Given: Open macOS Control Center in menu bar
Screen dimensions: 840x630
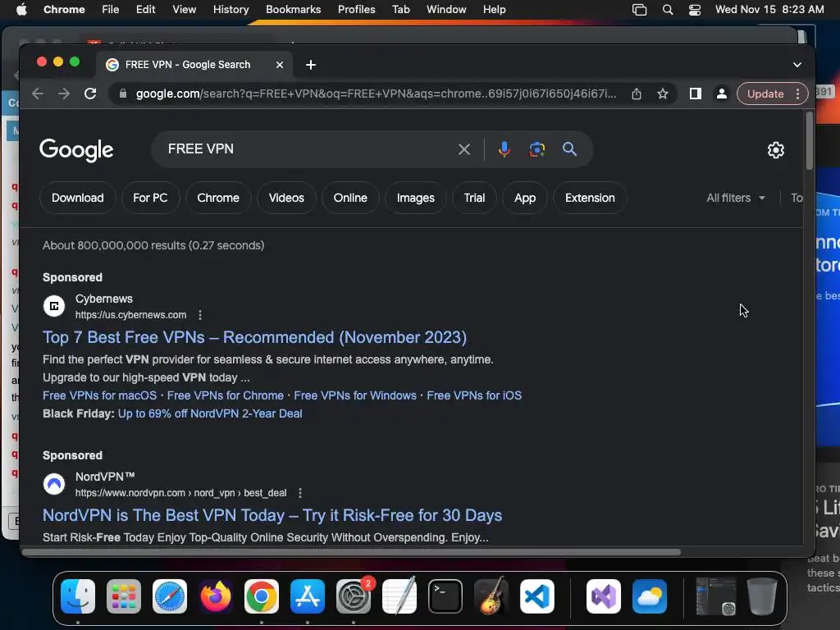Looking at the screenshot, I should [x=695, y=10].
